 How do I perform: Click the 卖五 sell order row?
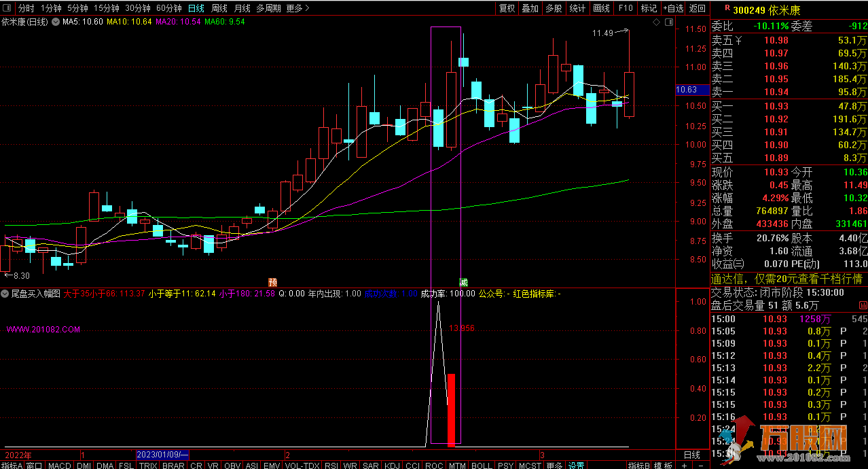point(789,41)
